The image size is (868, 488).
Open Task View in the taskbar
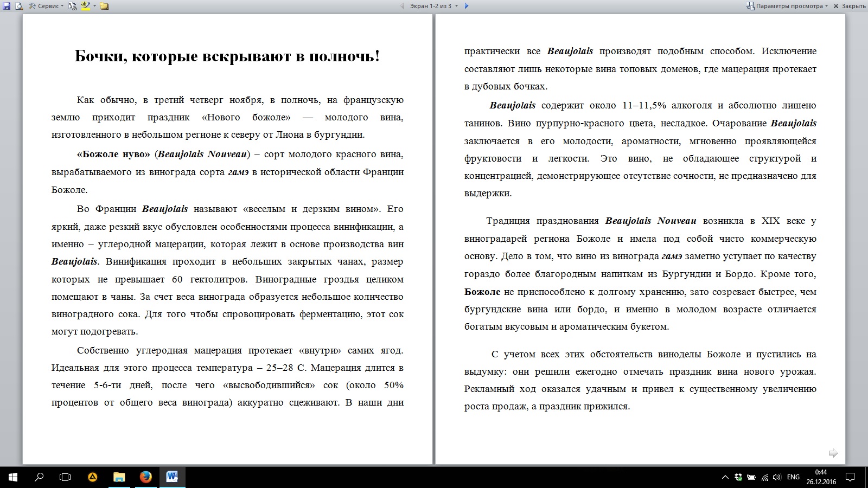click(65, 477)
